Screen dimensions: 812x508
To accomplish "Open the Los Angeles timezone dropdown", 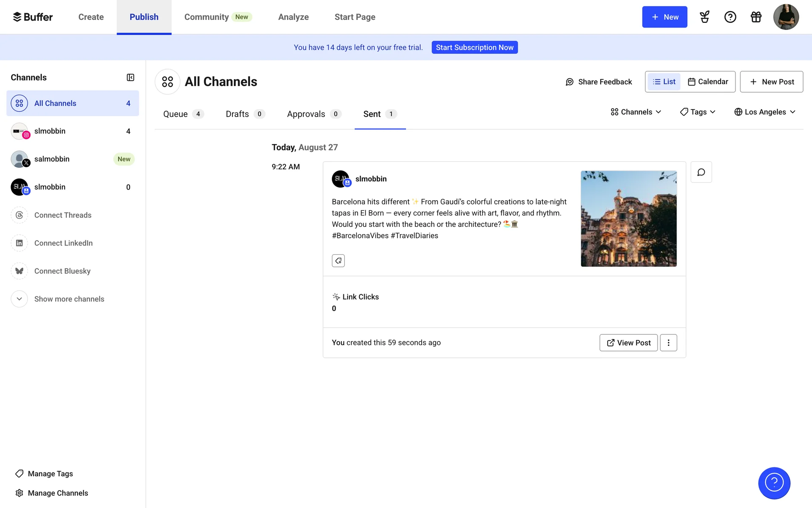I will 765,112.
